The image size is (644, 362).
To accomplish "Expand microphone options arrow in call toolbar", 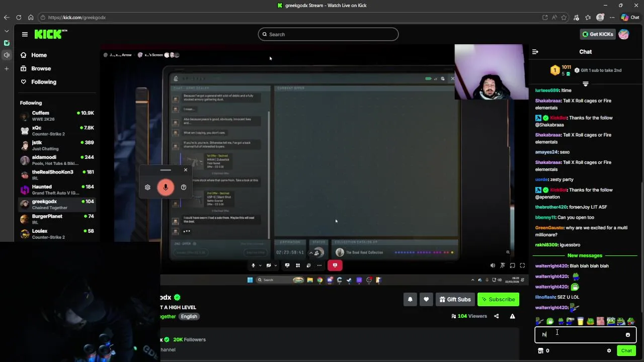I will pyautogui.click(x=260, y=265).
